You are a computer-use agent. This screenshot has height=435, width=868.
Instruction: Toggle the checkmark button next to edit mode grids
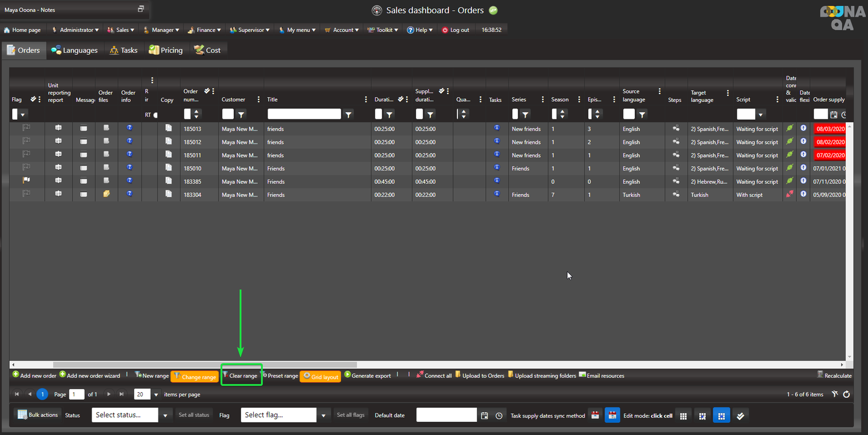click(x=740, y=415)
